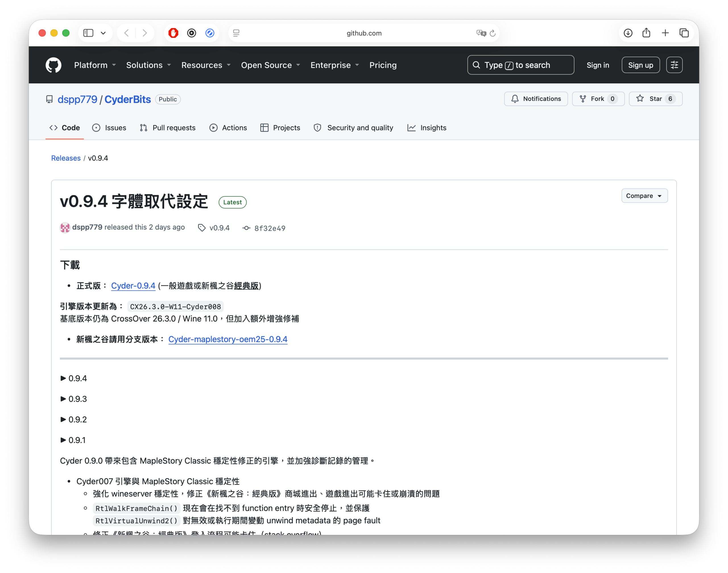This screenshot has width=728, height=573.
Task: Expand the 0.9.2 changelog section
Action: tap(73, 420)
